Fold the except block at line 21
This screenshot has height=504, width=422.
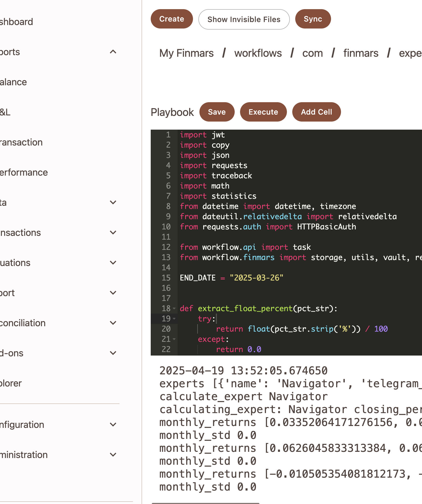pos(174,339)
